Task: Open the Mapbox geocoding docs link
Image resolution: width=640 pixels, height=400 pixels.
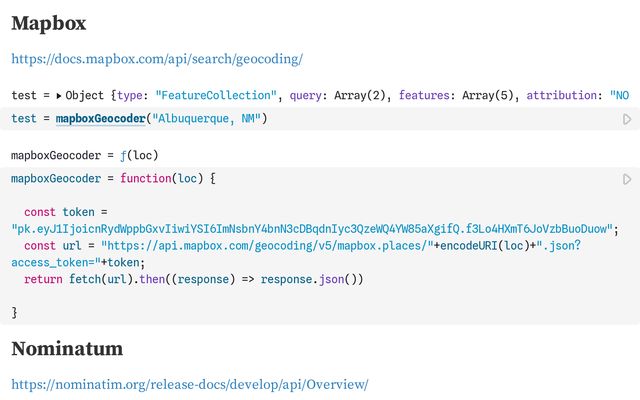Action: pos(157,59)
